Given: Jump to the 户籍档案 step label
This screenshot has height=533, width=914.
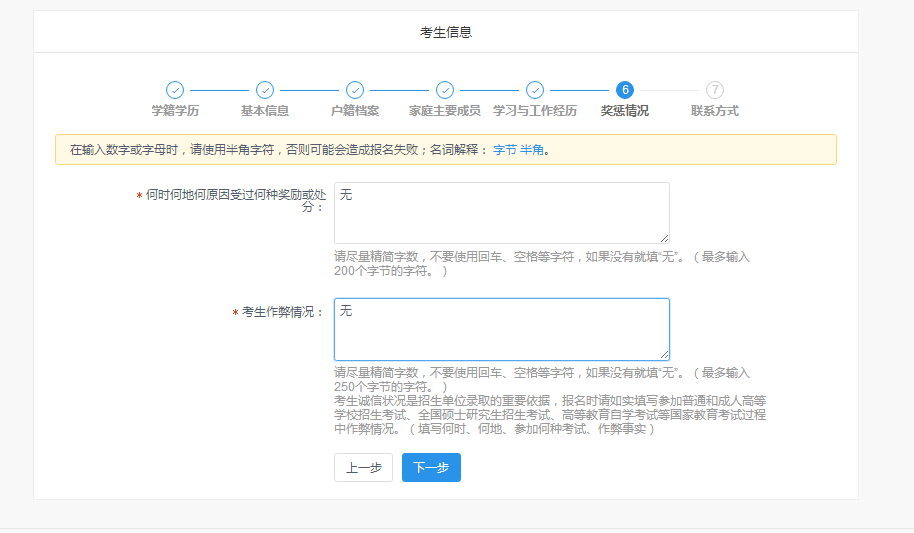Looking at the screenshot, I should point(355,111).
